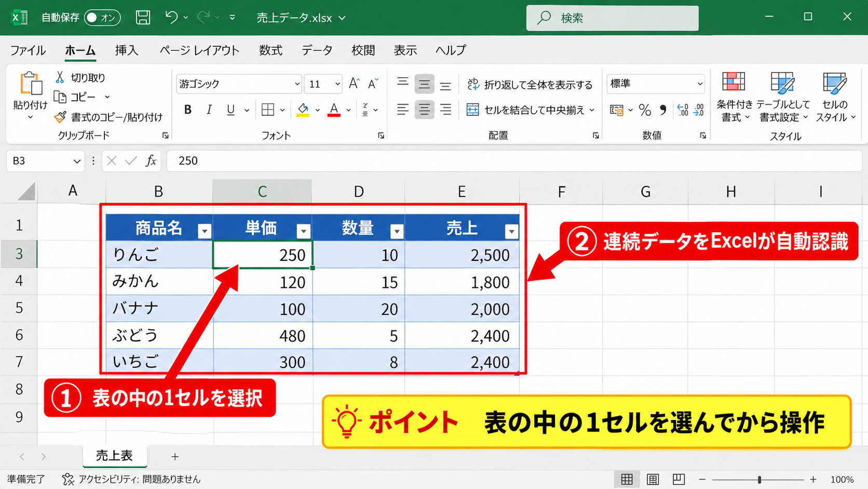Click the align right icon
The image size is (868, 489).
click(445, 110)
